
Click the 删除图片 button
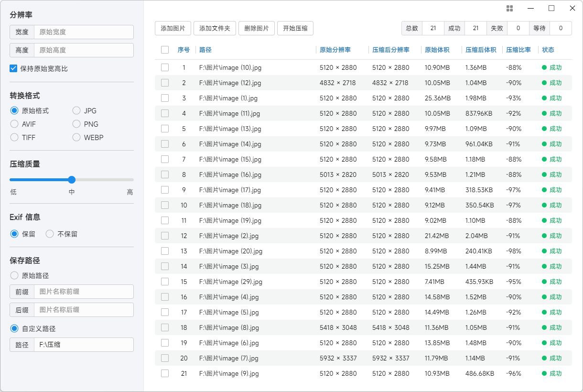tap(257, 28)
